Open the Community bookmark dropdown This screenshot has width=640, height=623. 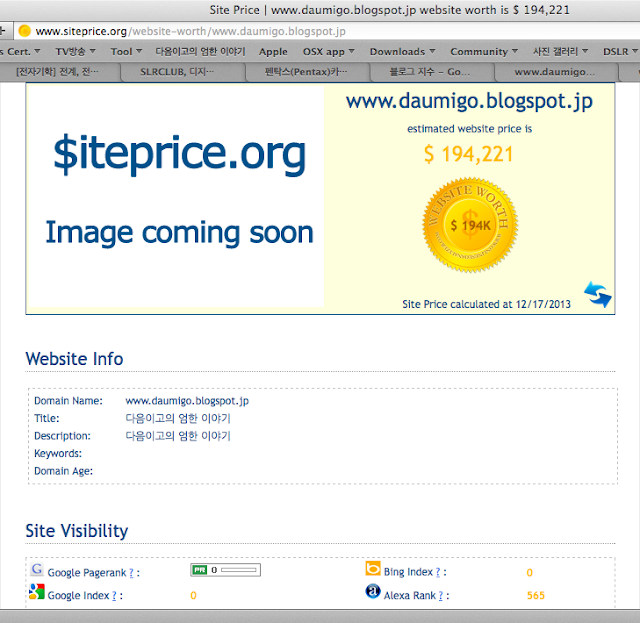(x=484, y=51)
